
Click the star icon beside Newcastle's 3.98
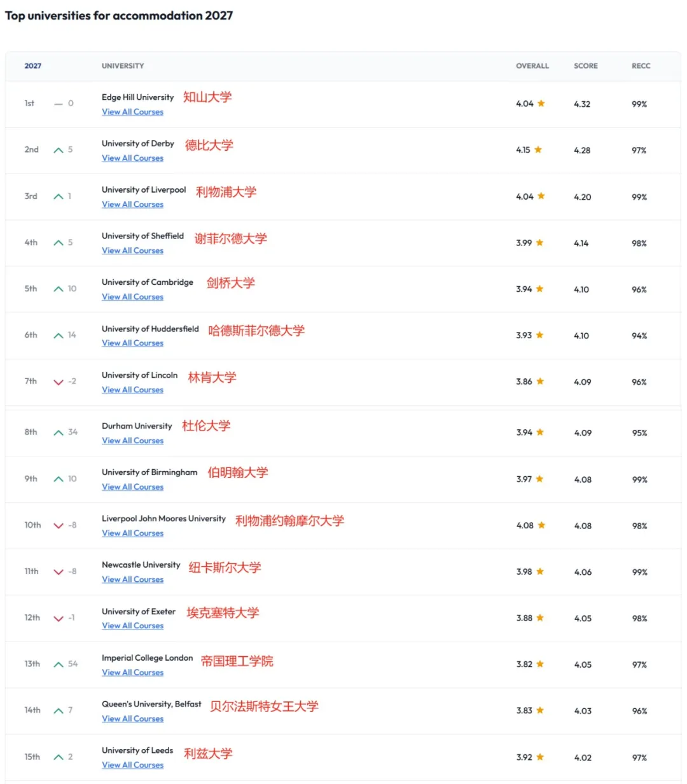pos(540,572)
